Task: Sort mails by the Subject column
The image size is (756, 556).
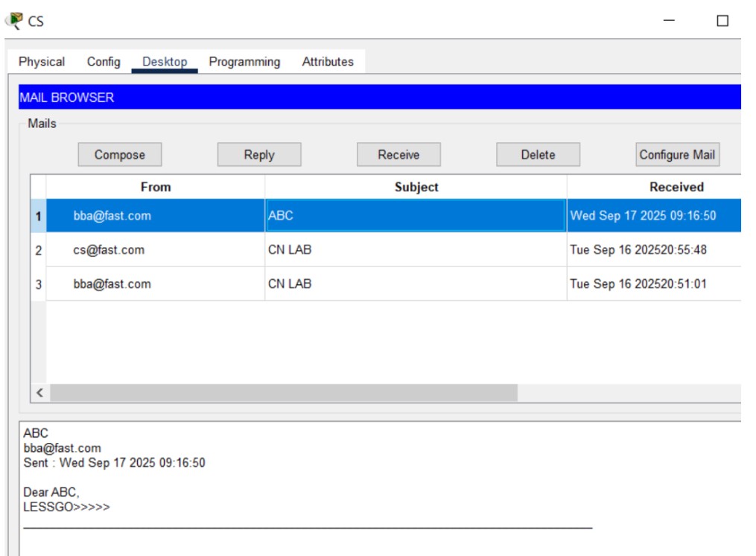Action: point(415,187)
